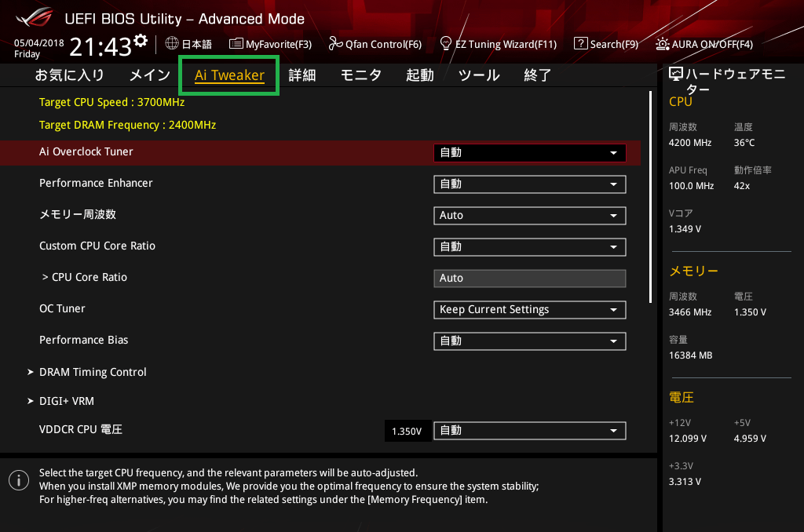Toggle AURA ON/OFF(F4) lighting
This screenshot has width=804, height=532.
pyautogui.click(x=663, y=44)
